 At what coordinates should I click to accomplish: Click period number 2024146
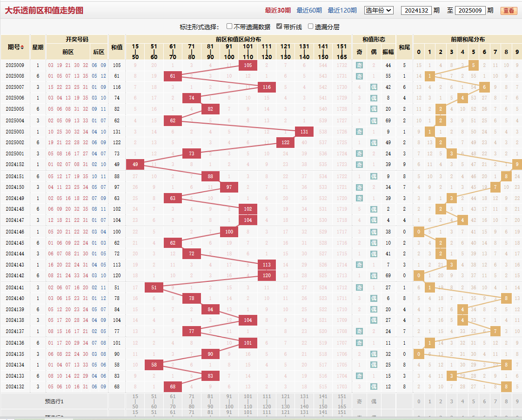coord(15,232)
